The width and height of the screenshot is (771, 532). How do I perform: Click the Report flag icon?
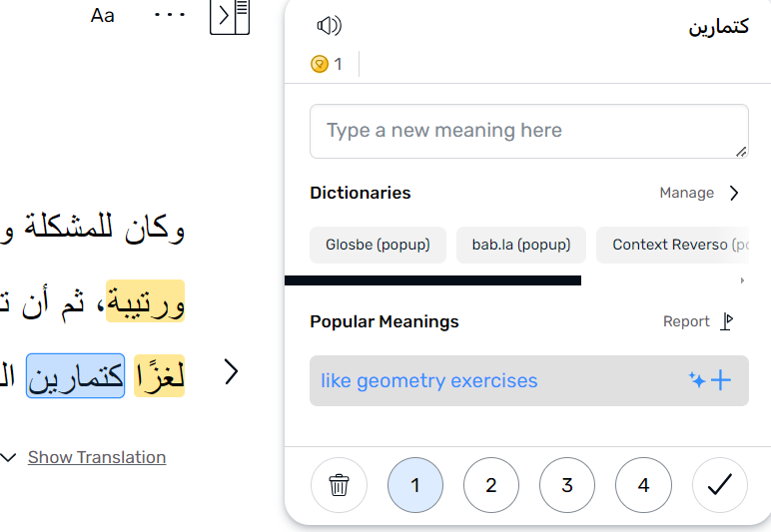tap(727, 321)
